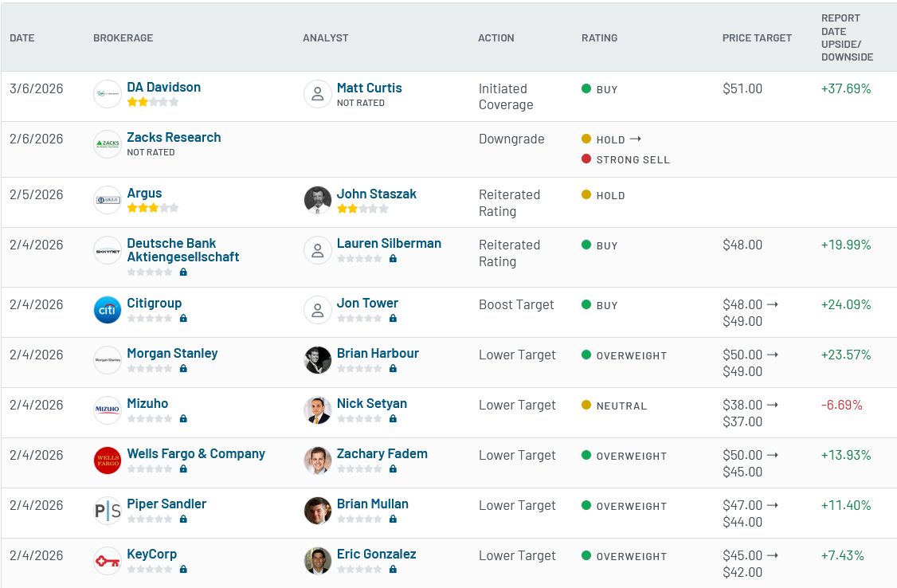This screenshot has height=588, width=897.
Task: Click the Zacks Research logo icon
Action: [108, 144]
